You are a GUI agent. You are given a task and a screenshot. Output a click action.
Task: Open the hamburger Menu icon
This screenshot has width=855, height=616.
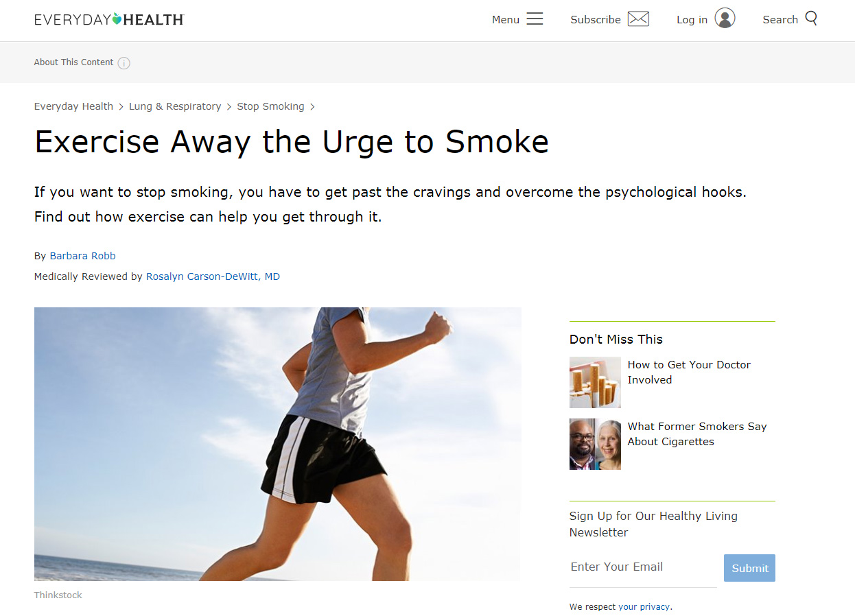coord(535,19)
